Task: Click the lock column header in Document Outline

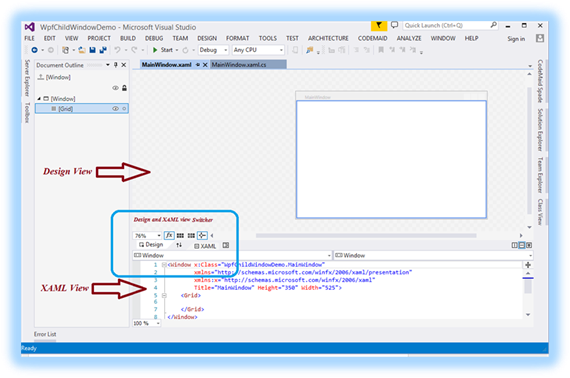Action: coord(124,88)
